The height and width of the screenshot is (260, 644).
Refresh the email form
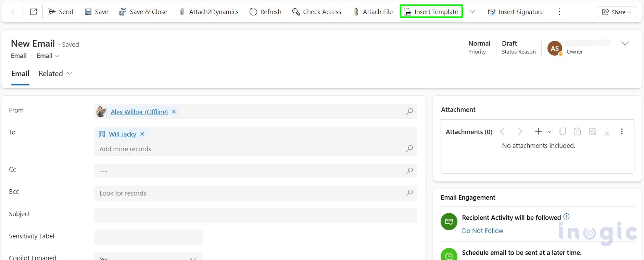coord(265,12)
